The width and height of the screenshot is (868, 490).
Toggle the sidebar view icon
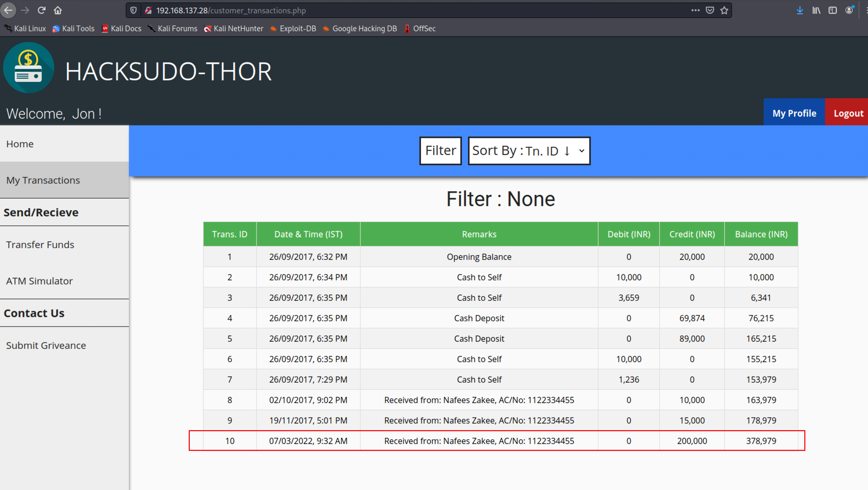[x=833, y=10]
